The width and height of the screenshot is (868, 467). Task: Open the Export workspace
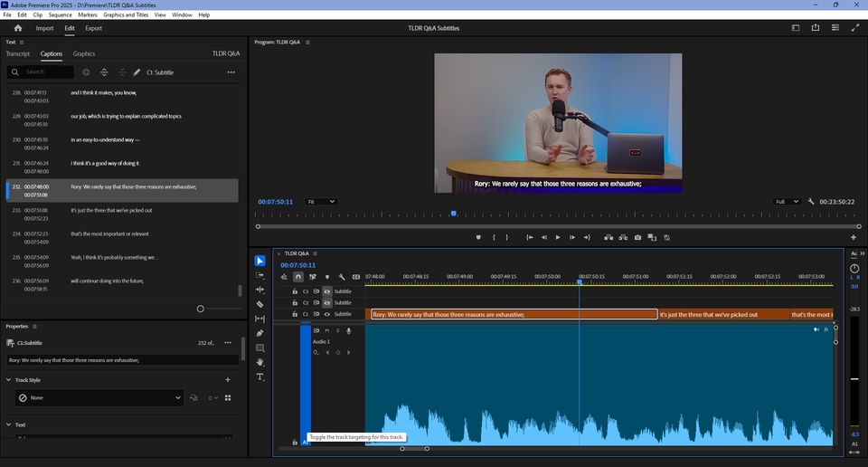click(x=93, y=28)
